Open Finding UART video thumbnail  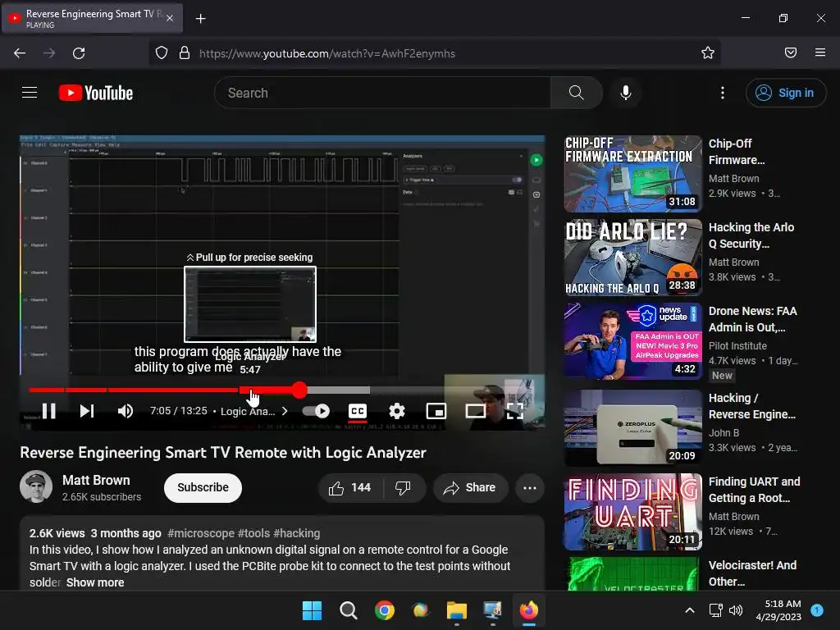click(x=632, y=512)
